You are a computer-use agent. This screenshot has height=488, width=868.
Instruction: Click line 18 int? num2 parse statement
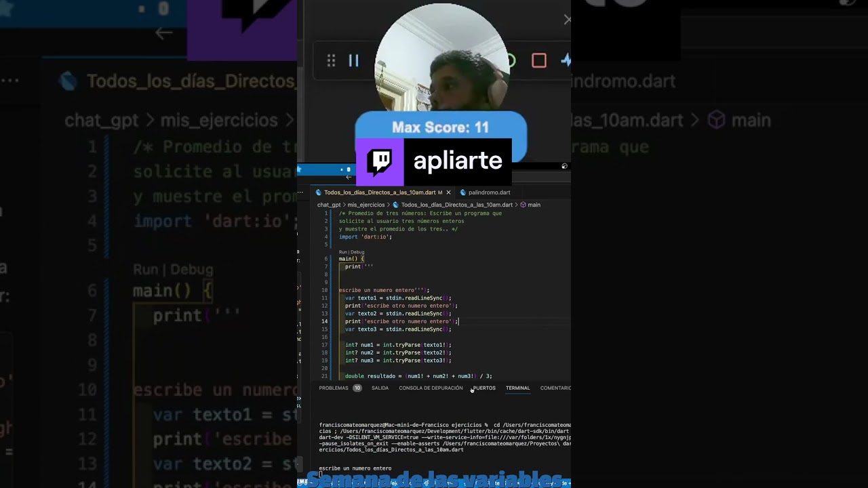398,352
